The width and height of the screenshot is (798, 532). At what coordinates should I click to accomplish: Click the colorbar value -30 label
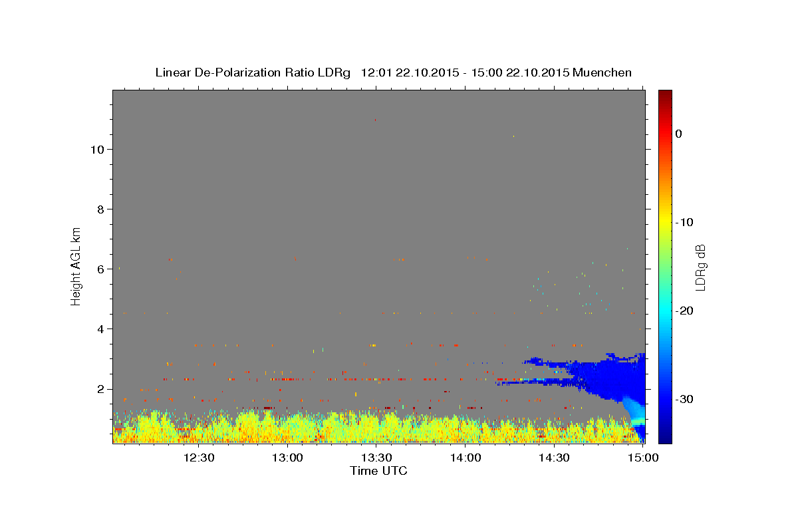[685, 399]
